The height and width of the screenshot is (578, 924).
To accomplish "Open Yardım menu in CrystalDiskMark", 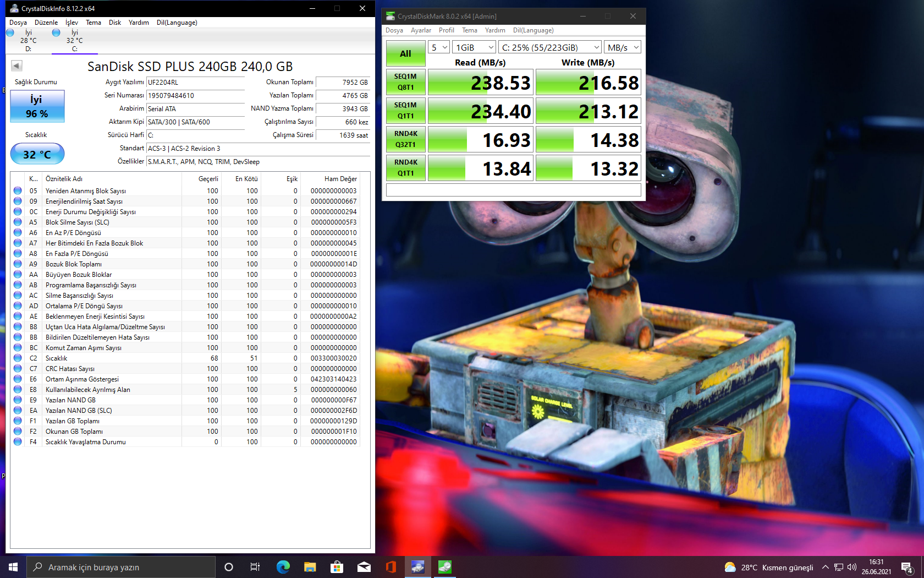I will 495,30.
